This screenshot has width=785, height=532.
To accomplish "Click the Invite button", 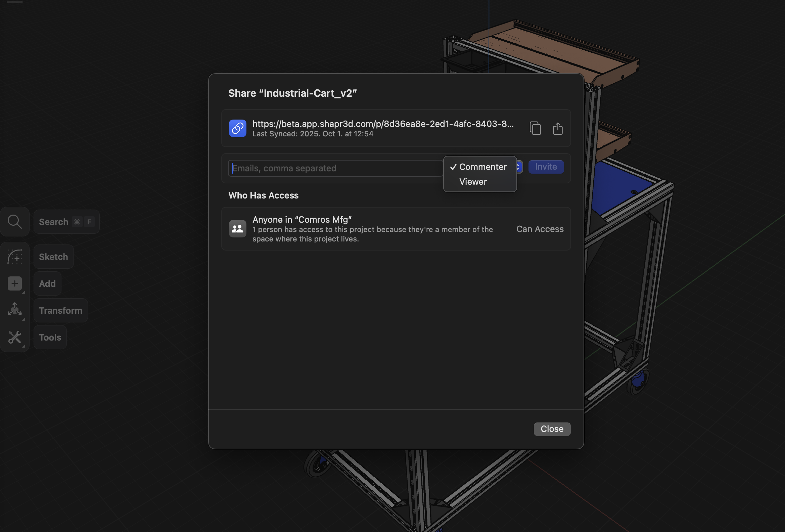I will point(546,167).
